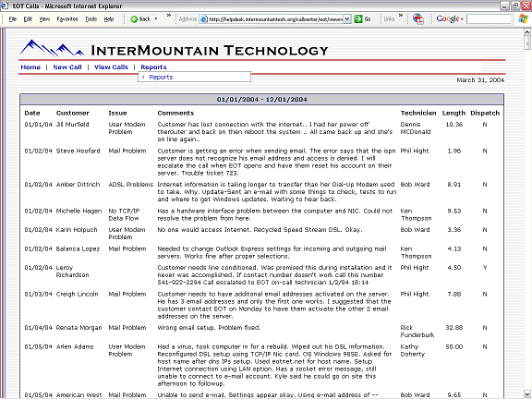Open the Favorites menu

click(67, 19)
